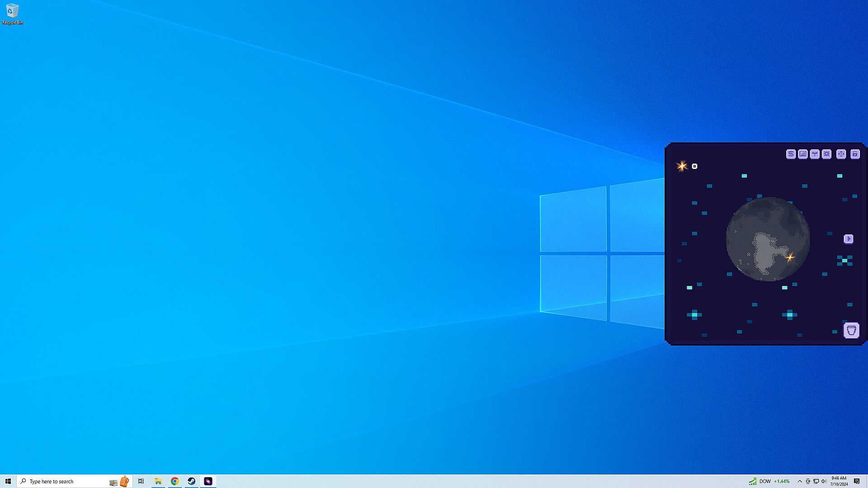
Task: Click the plant sprout icon
Action: [815, 154]
